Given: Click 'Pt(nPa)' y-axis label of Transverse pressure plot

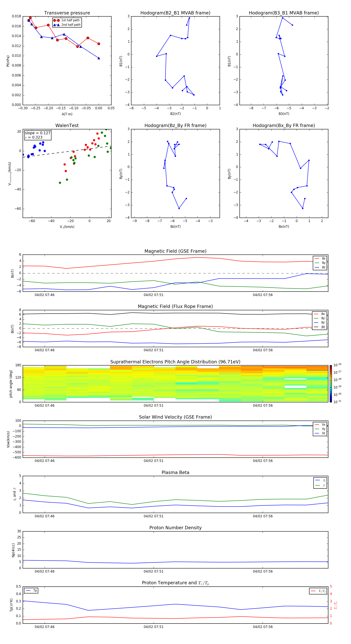Looking at the screenshot, I should click(x=8, y=61).
